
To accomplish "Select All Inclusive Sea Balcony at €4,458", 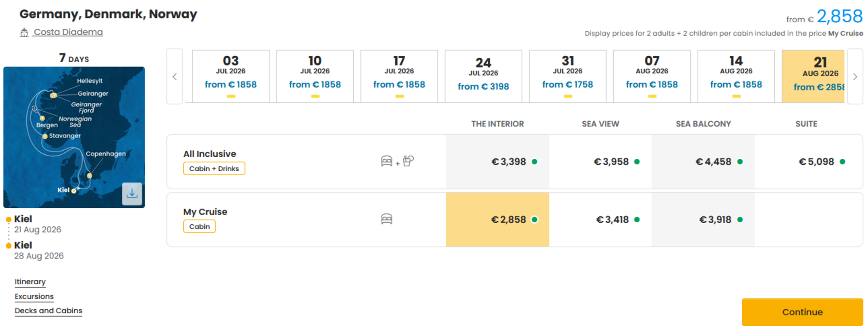I will click(703, 162).
